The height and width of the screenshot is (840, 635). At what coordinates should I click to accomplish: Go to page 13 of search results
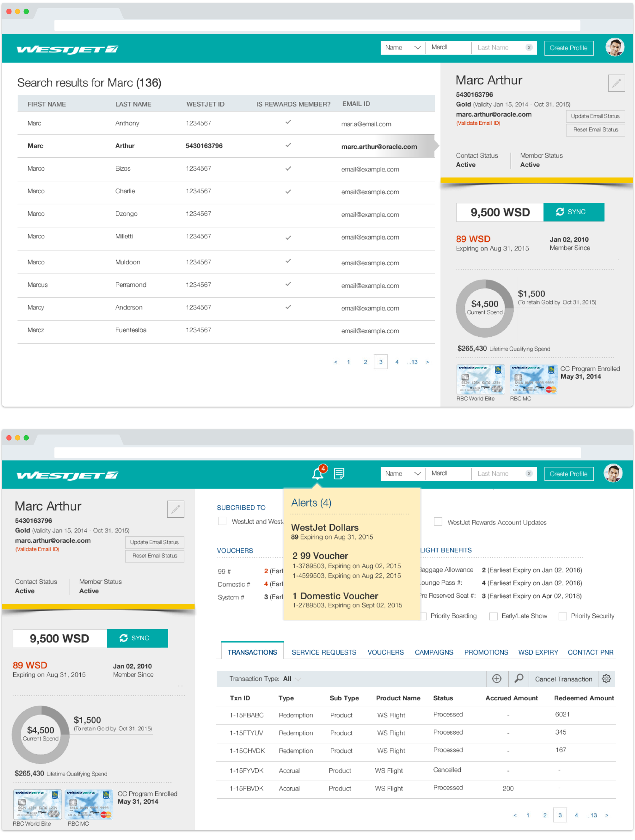tap(412, 362)
